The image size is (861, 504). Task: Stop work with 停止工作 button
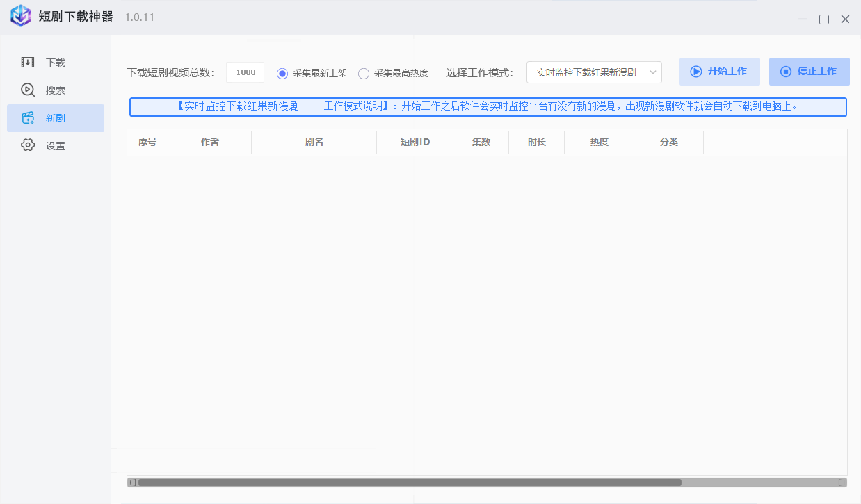810,72
